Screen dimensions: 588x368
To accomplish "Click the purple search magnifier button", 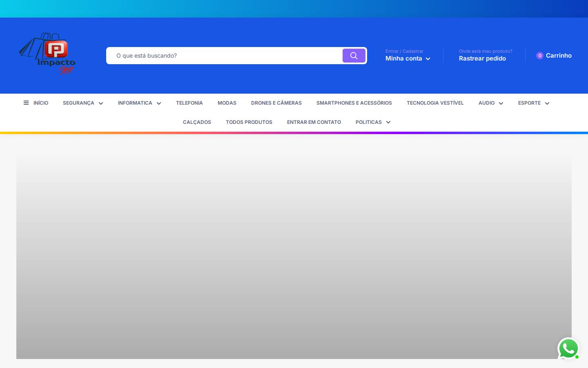I will 354,56.
